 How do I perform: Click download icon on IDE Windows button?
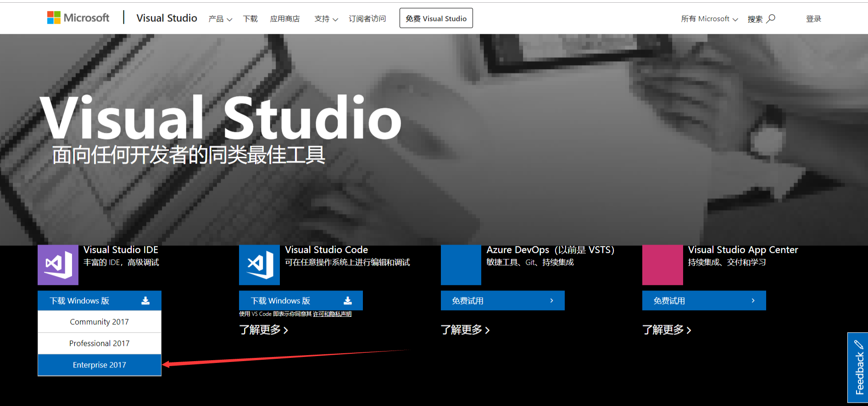[145, 301]
